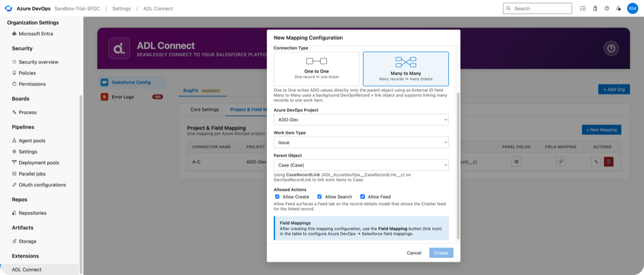Open the ADL Connect breadcrumb link
The width and height of the screenshot is (644, 275).
(158, 9)
